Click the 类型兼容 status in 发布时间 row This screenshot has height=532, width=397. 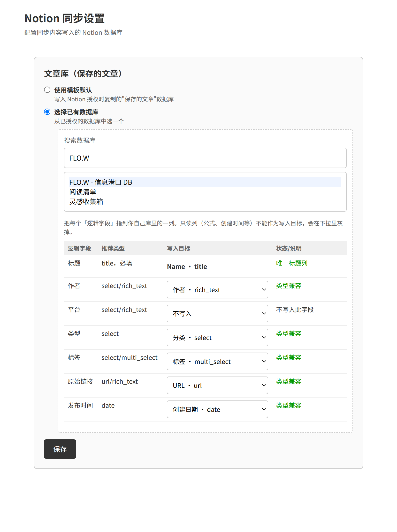[x=289, y=405]
